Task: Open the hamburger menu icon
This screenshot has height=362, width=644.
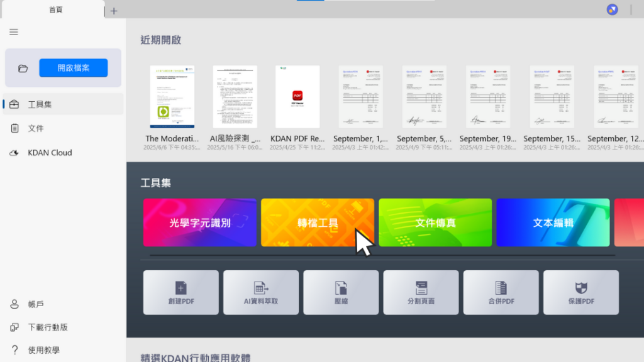Action: coord(14,32)
